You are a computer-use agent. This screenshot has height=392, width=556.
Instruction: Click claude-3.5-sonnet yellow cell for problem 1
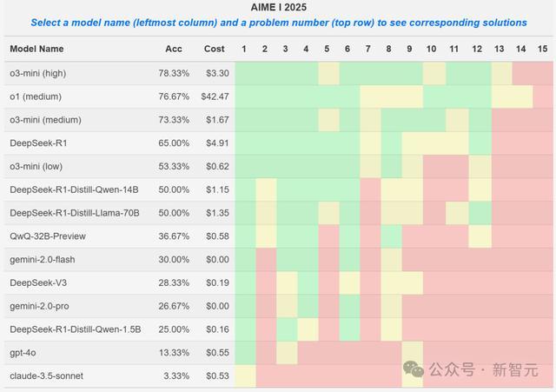pyautogui.click(x=245, y=376)
